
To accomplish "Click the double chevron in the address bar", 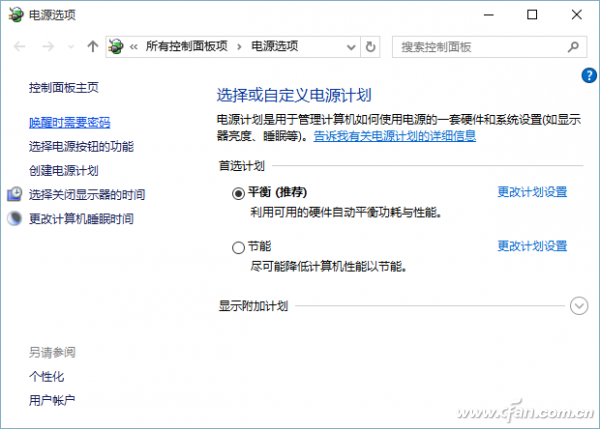I will click(x=134, y=47).
